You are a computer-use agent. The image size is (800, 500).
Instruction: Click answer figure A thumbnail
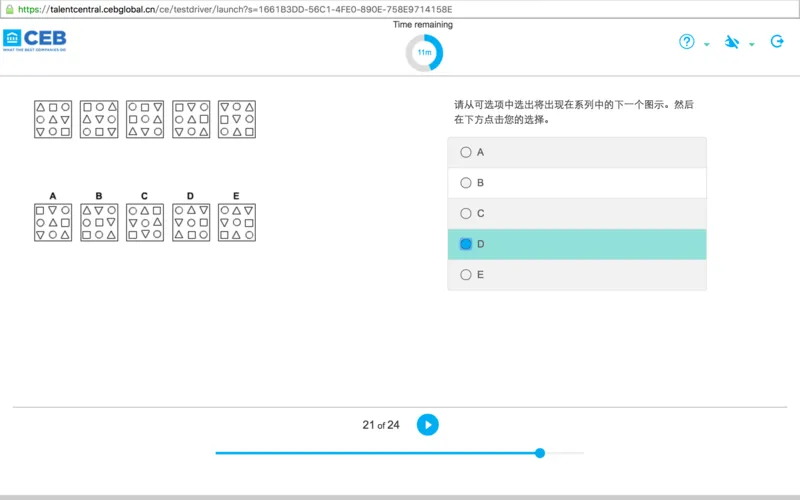[53, 222]
